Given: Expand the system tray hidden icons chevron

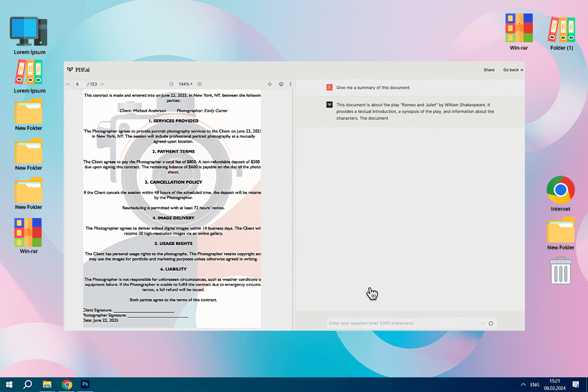Looking at the screenshot, I should (523, 385).
